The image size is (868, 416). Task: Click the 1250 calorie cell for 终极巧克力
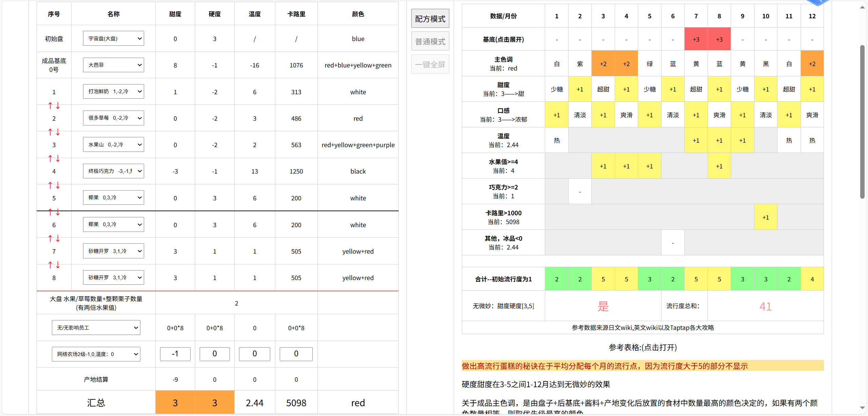click(296, 171)
